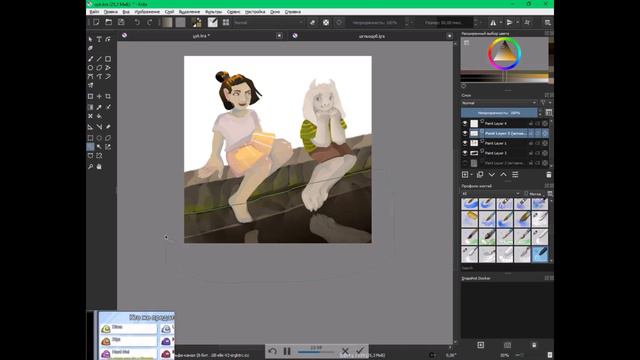Viewport: 640px width, 360px height.
Task: Select the Multibrush tool
Action: coord(90,85)
